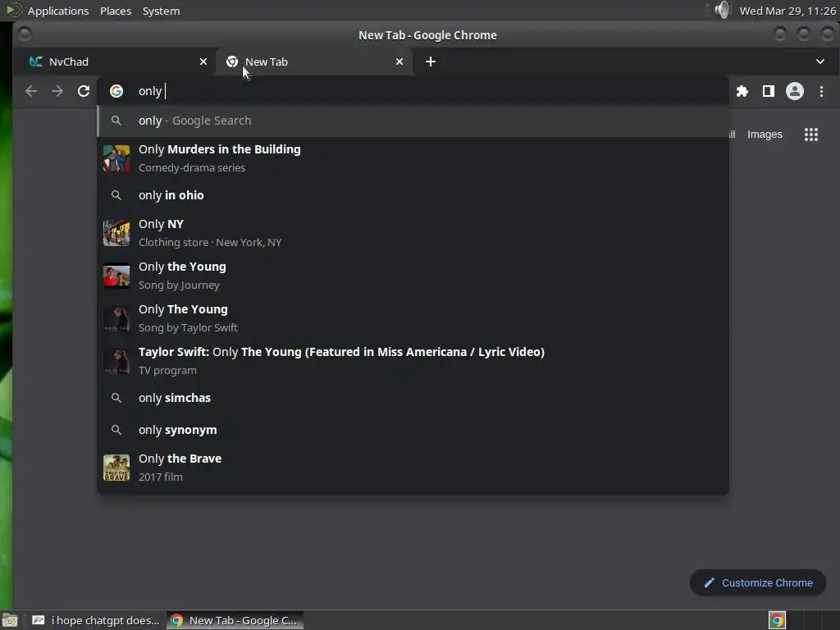840x630 pixels.
Task: Select the 'only in ohio' suggestion
Action: 413,195
